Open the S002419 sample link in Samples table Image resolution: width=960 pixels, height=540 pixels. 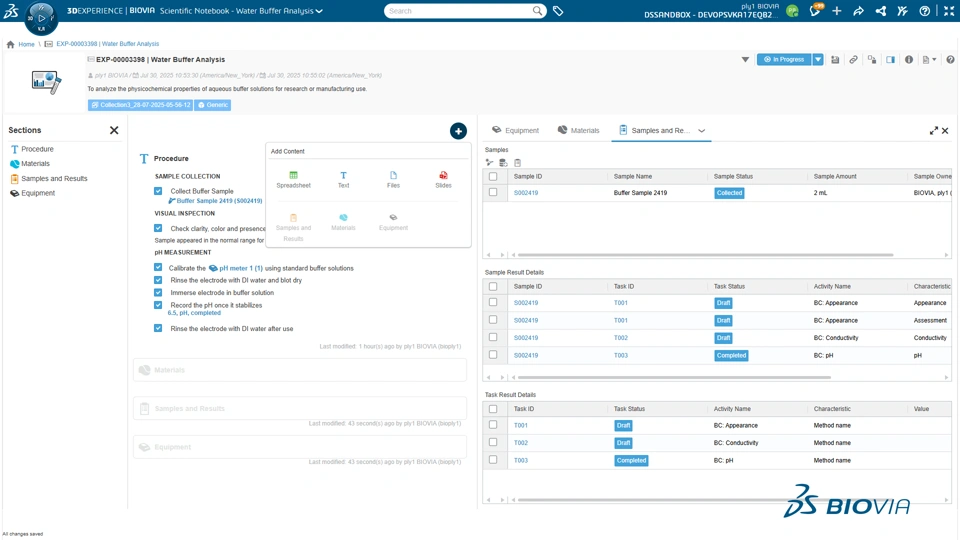(x=525, y=193)
